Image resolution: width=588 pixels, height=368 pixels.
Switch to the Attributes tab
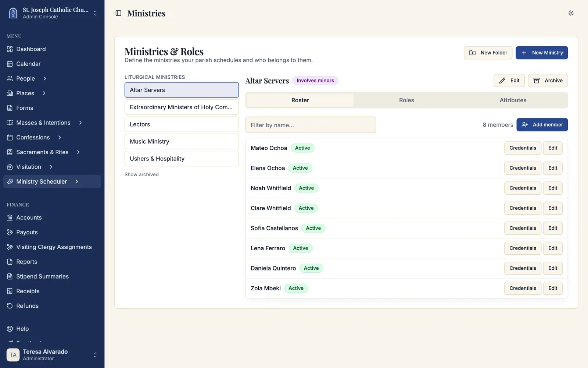(513, 100)
